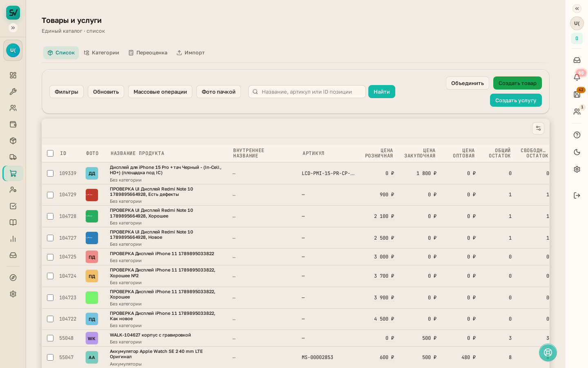Open the Фильтры filters panel
This screenshot has height=368, width=588.
(x=67, y=92)
